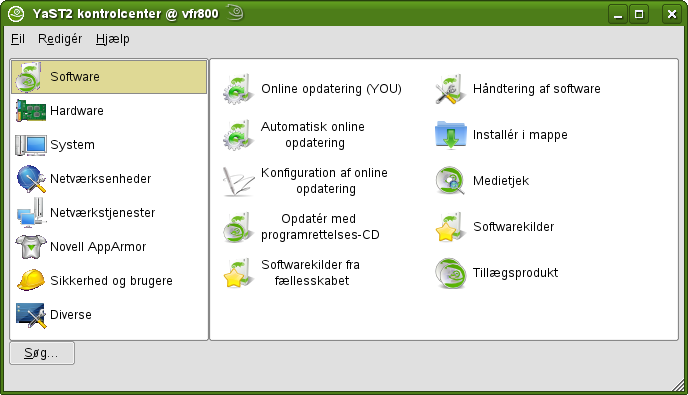Click the Netværksenheder label

pyautogui.click(x=100, y=179)
